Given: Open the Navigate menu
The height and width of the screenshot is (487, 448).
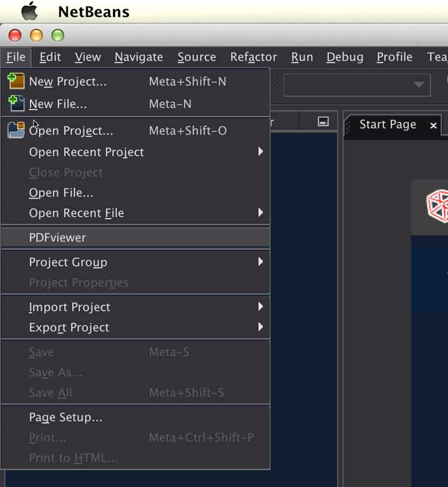Looking at the screenshot, I should pyautogui.click(x=139, y=57).
